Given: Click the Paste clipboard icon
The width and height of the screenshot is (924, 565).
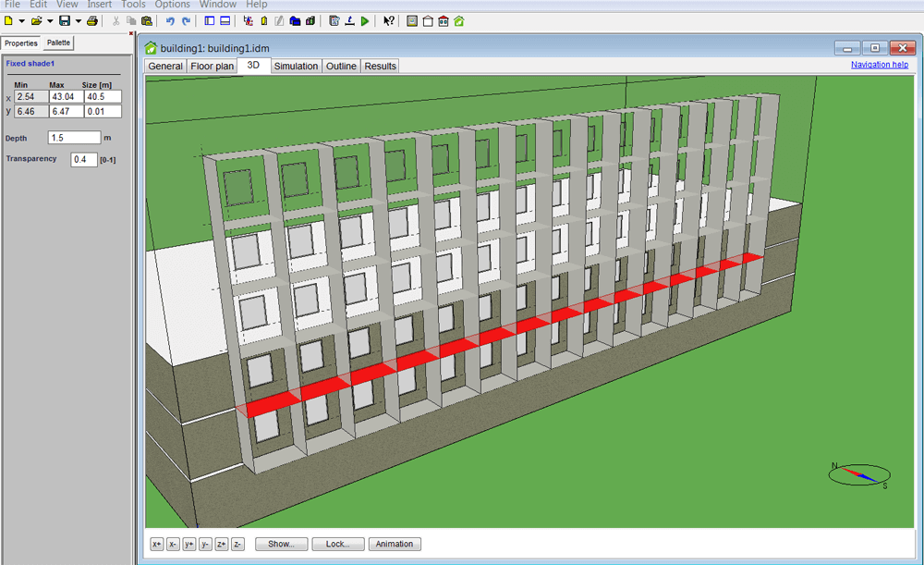Looking at the screenshot, I should (x=146, y=20).
